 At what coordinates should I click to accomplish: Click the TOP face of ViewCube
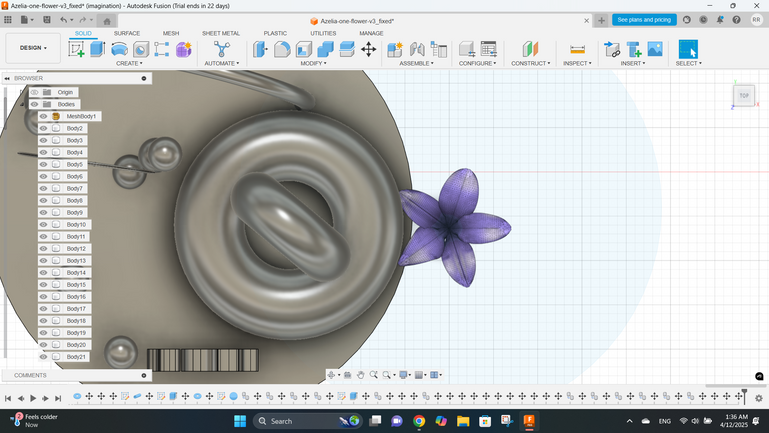click(x=744, y=96)
